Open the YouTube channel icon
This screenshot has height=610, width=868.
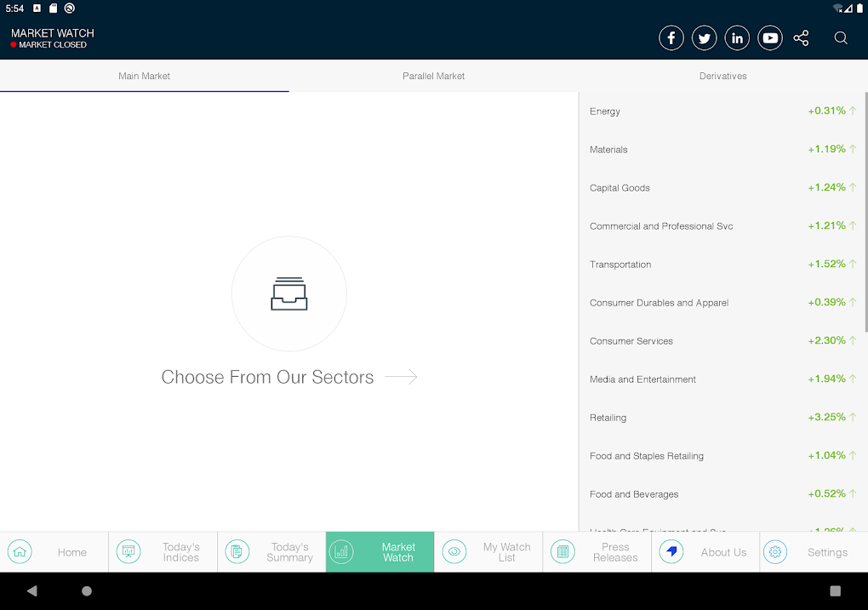[x=769, y=37]
